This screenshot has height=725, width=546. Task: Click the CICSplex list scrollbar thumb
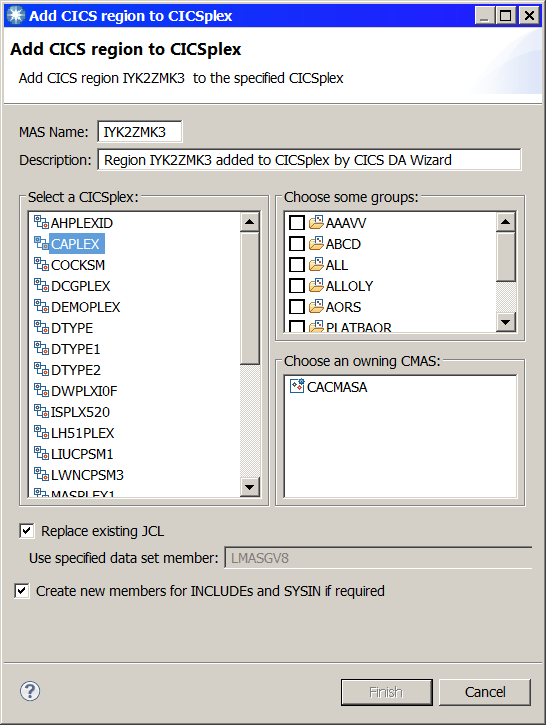250,299
